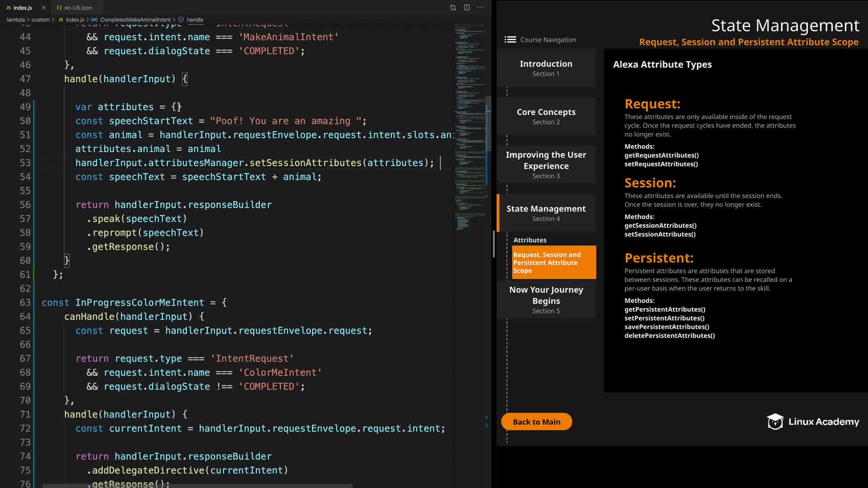Click the Attributes sub-item under State Management
This screenshot has width=868, height=488.
[529, 240]
